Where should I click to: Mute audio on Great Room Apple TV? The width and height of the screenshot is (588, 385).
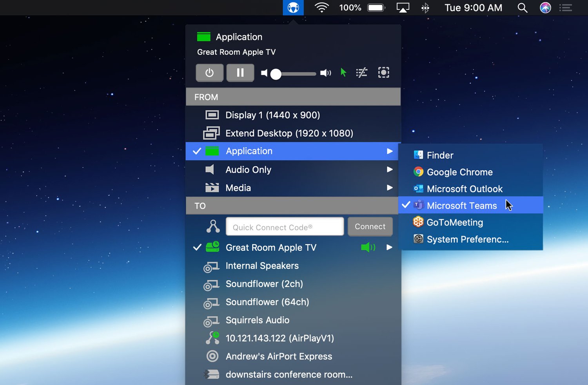367,247
